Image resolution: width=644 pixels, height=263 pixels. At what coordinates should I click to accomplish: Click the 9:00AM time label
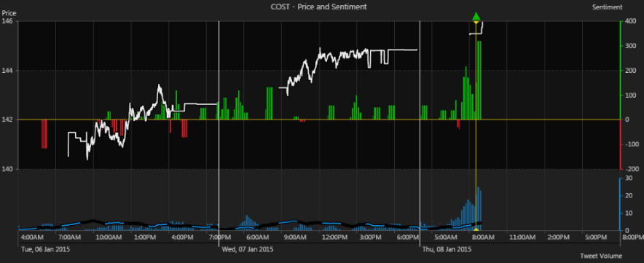[294, 237]
